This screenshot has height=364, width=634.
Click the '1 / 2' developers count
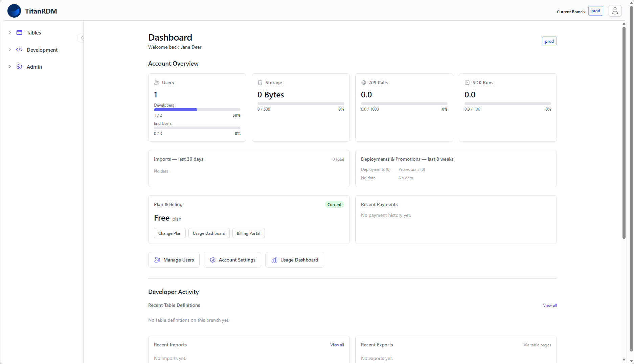pyautogui.click(x=158, y=115)
